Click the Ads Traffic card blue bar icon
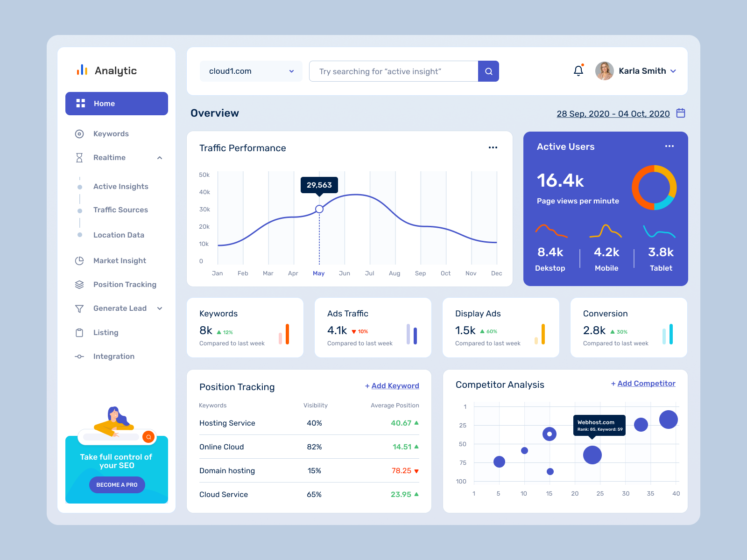The image size is (747, 560). tap(412, 334)
